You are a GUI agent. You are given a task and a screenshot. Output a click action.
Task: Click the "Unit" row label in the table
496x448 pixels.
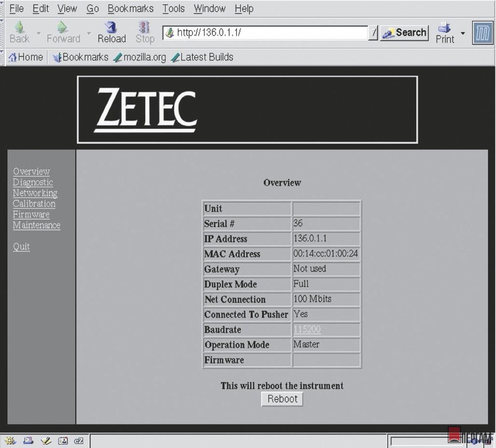tap(213, 209)
